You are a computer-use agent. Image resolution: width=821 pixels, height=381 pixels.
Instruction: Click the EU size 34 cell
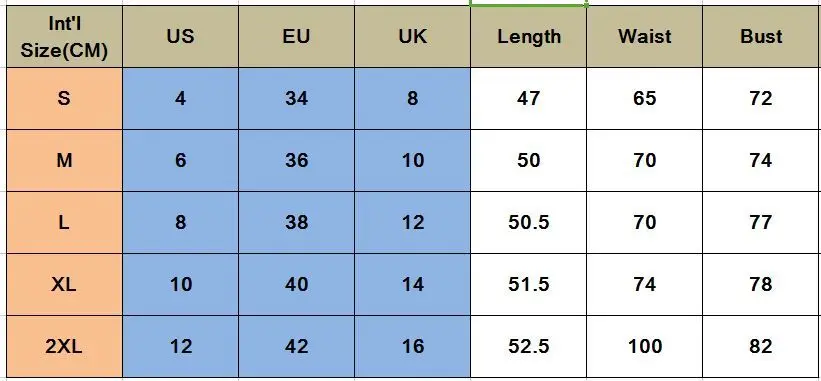point(296,98)
